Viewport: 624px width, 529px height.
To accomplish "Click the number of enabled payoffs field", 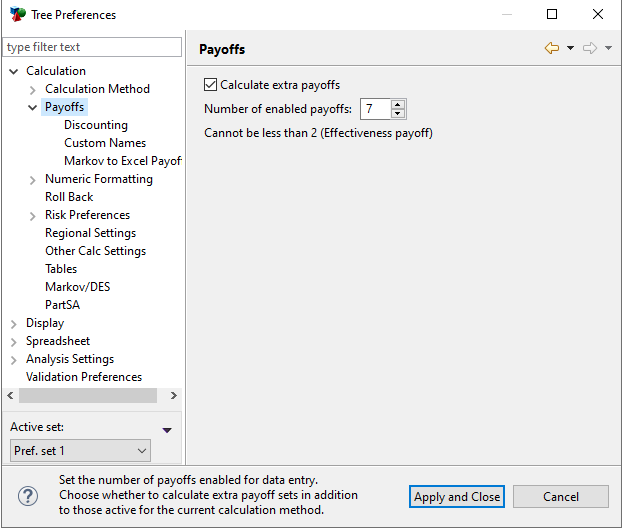I will (x=376, y=109).
